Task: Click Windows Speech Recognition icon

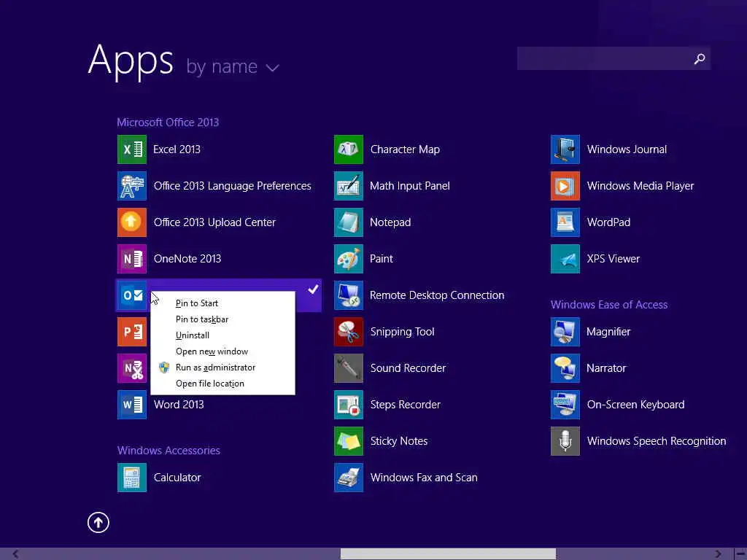Action: (x=565, y=441)
